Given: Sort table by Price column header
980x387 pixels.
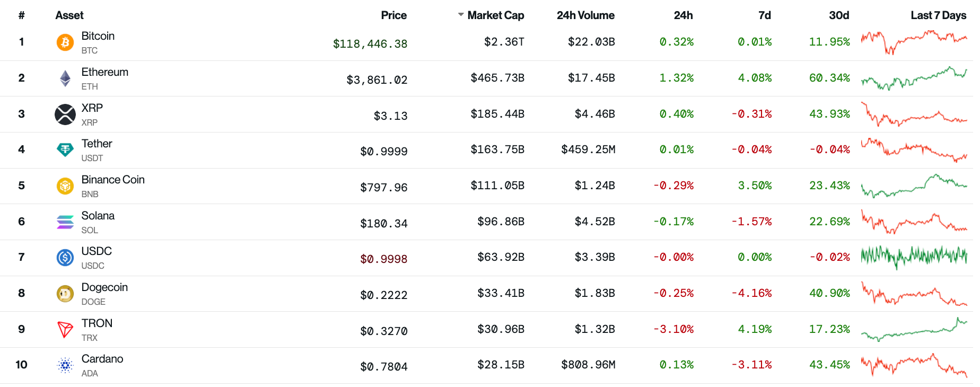Looking at the screenshot, I should tap(393, 15).
